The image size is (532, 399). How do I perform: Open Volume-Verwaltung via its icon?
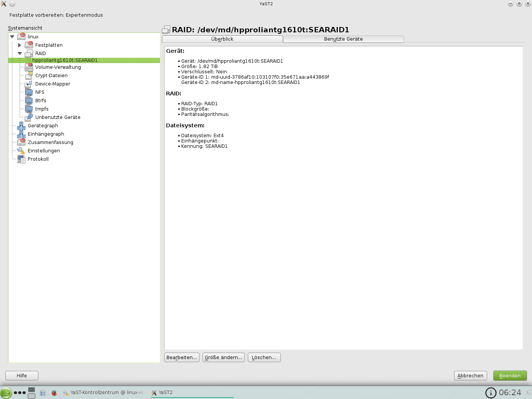(x=29, y=67)
